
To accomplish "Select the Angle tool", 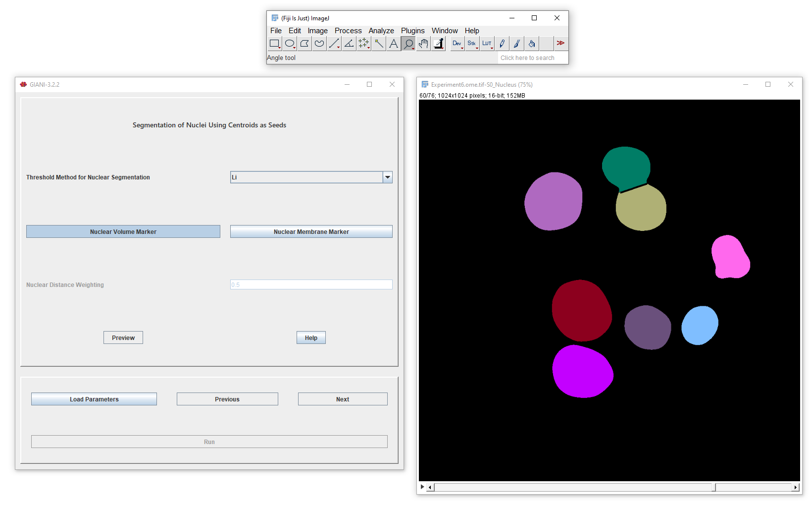I will (349, 44).
